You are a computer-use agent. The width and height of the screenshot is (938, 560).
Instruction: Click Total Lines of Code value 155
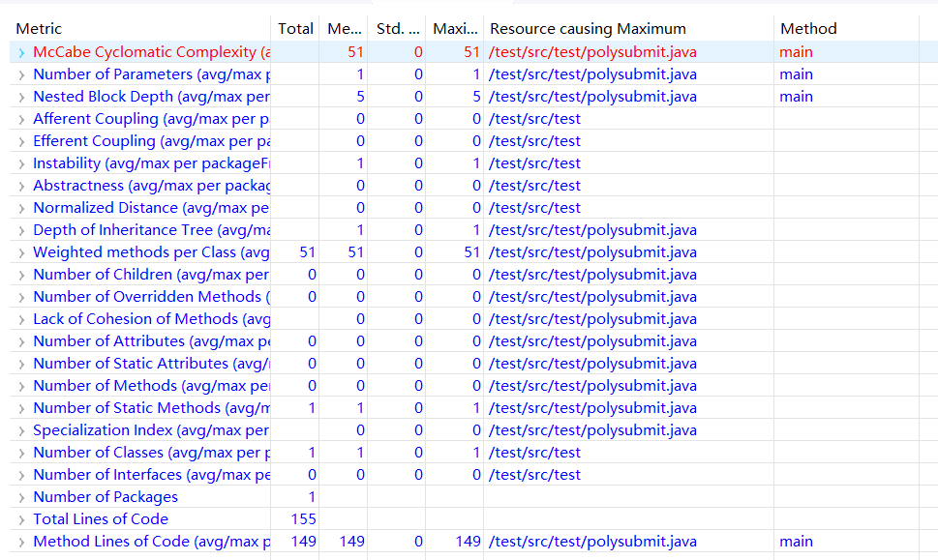pyautogui.click(x=303, y=518)
